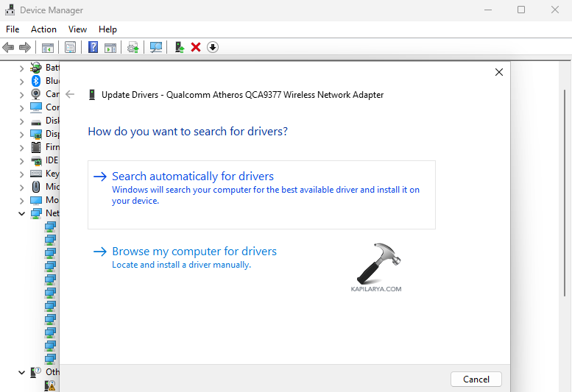The width and height of the screenshot is (572, 392).
Task: Open the View menu
Action: click(x=77, y=29)
